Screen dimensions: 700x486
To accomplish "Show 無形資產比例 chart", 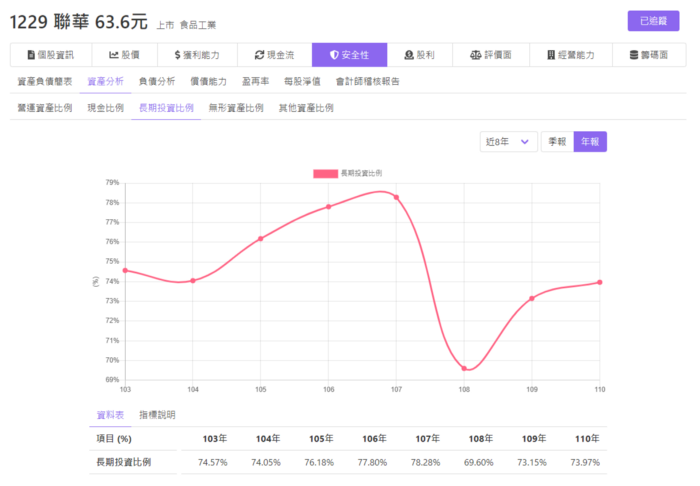I will pyautogui.click(x=236, y=108).
